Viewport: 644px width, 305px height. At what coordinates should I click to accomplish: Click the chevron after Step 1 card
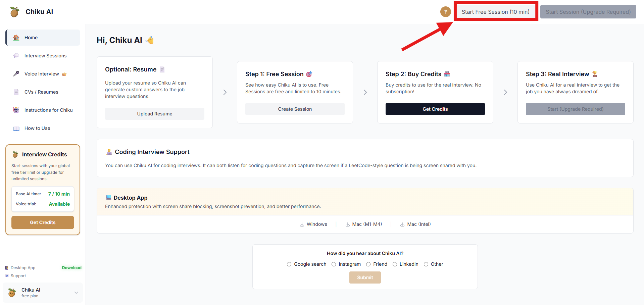(x=365, y=92)
